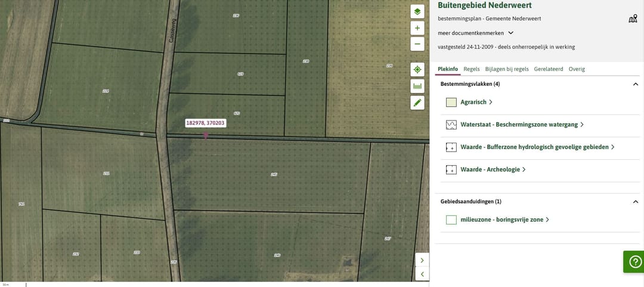Click the Agrarisch color swatch
This screenshot has height=287, width=644.
[x=451, y=102]
